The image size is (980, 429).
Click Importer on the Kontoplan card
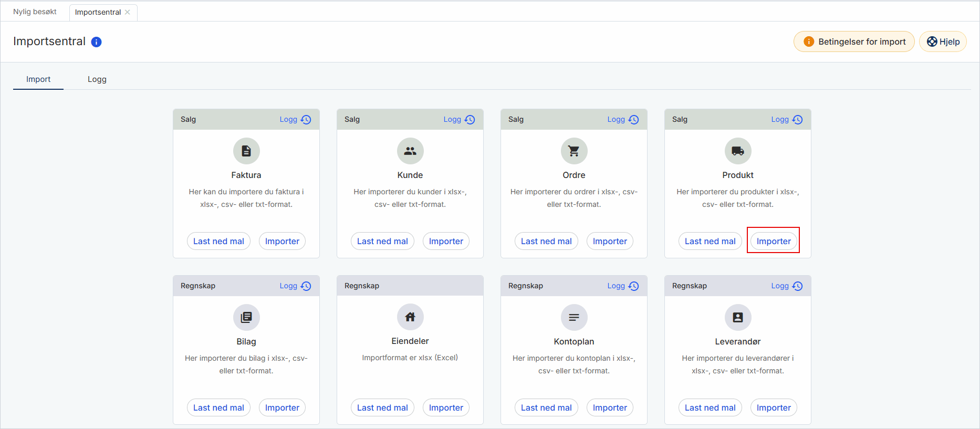[x=610, y=407]
